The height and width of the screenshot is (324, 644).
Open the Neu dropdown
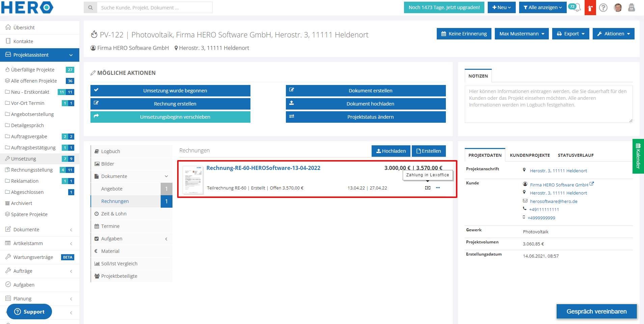click(x=502, y=7)
